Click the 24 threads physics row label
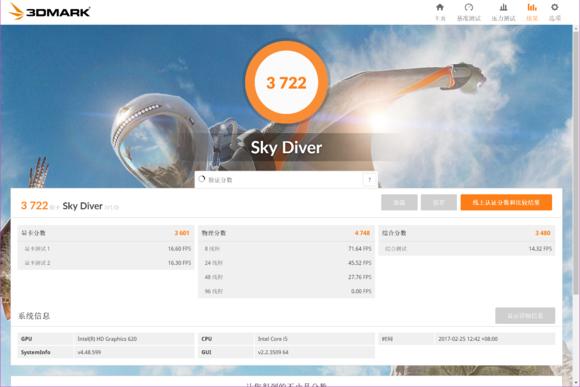 coord(213,263)
